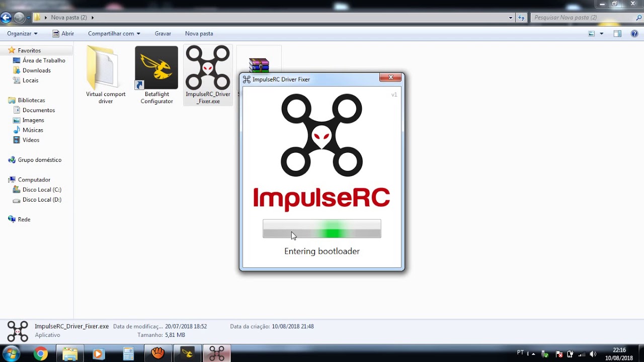Open the Compartilhar com dropdown
The height and width of the screenshot is (362, 644).
pyautogui.click(x=114, y=34)
